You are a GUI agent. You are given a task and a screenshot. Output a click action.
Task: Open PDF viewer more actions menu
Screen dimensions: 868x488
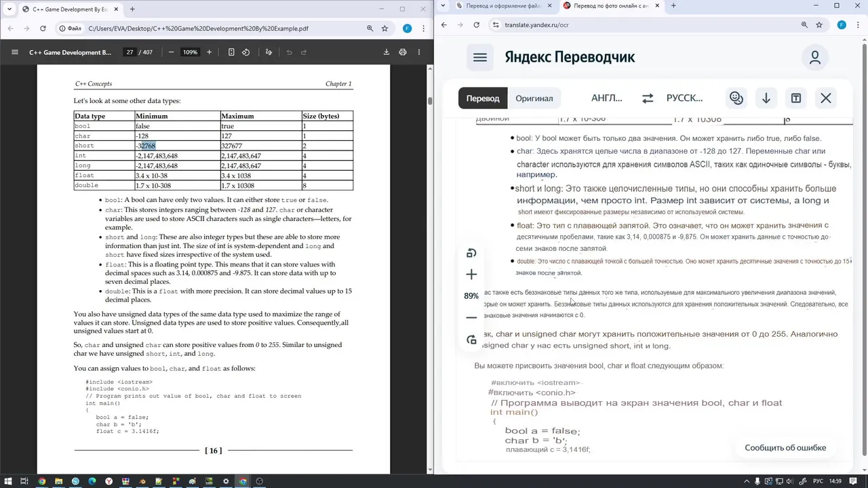pyautogui.click(x=419, y=52)
